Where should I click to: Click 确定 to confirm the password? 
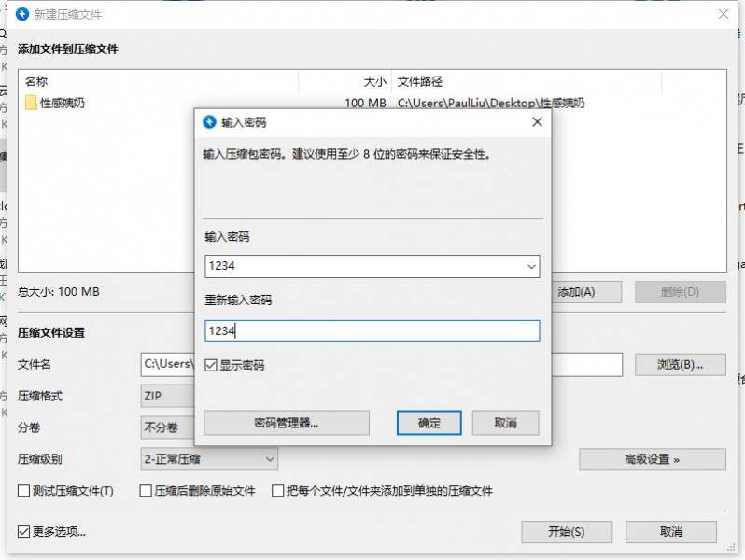click(429, 423)
